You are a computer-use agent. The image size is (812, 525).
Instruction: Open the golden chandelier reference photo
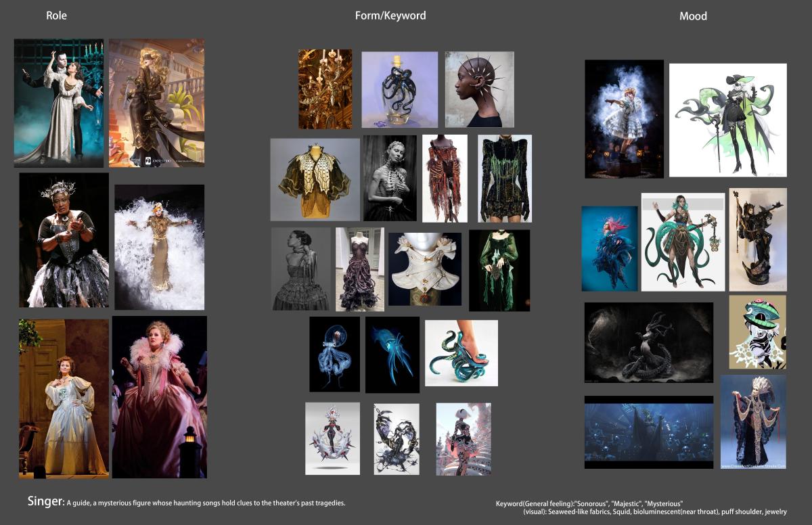point(325,89)
